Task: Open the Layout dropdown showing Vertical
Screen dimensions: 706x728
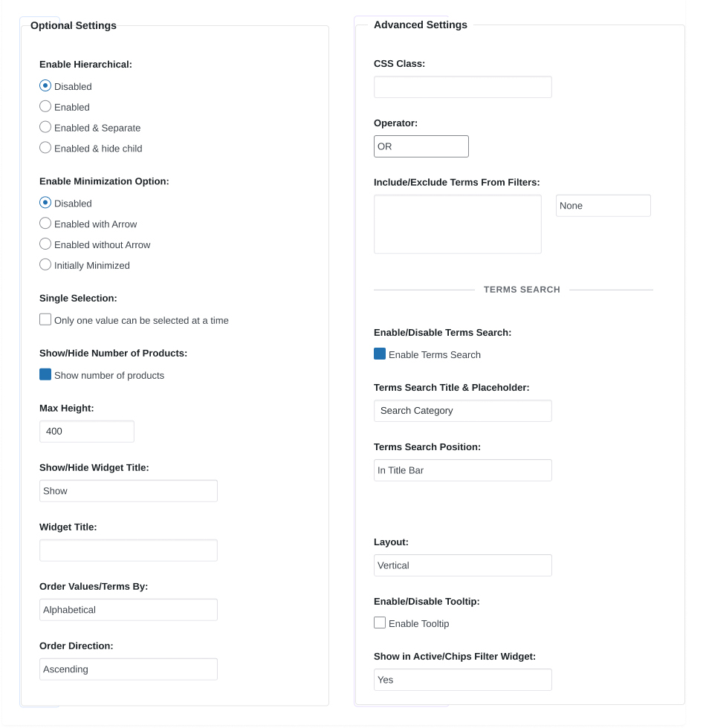Action: 462,565
